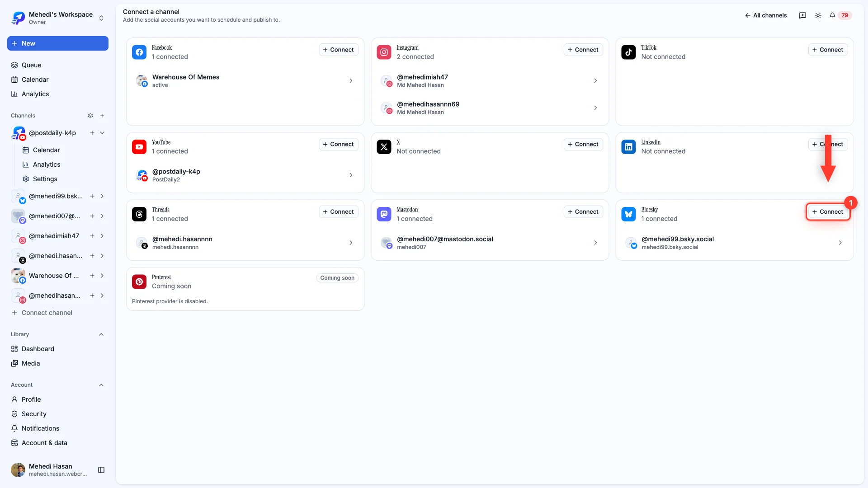Collapse the @postdaily-k4p channel tree
This screenshot has height=488, width=868.
[102, 133]
